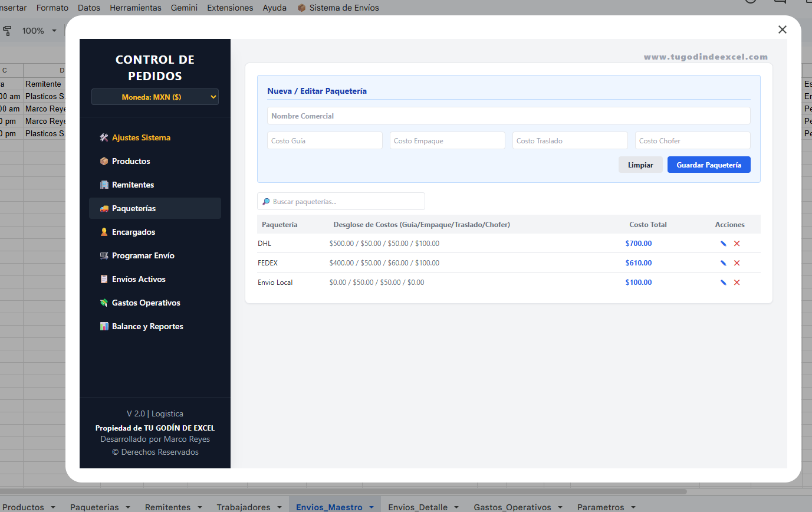Open the Envios_Maestro sheet tab arrow
Image resolution: width=812 pixels, height=512 pixels.
tap(372, 507)
